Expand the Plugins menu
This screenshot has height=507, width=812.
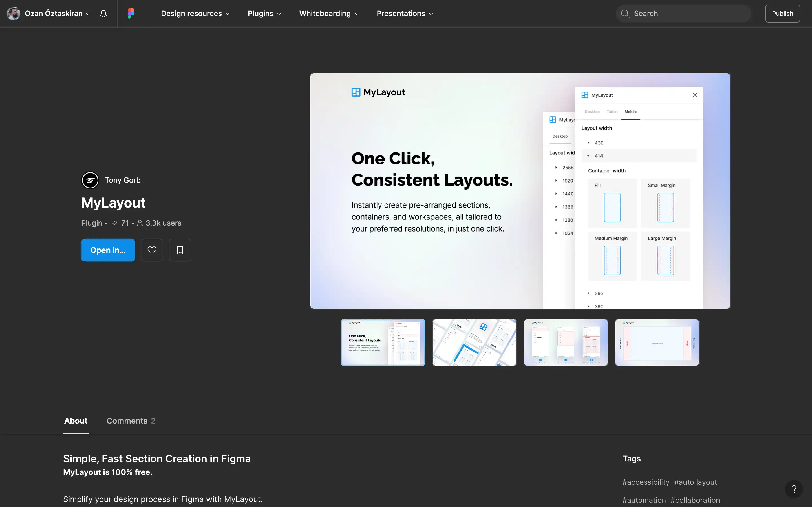264,14
